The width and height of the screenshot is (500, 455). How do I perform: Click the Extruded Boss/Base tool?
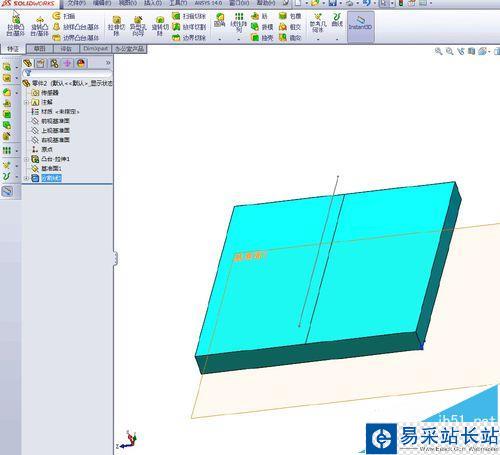click(16, 26)
